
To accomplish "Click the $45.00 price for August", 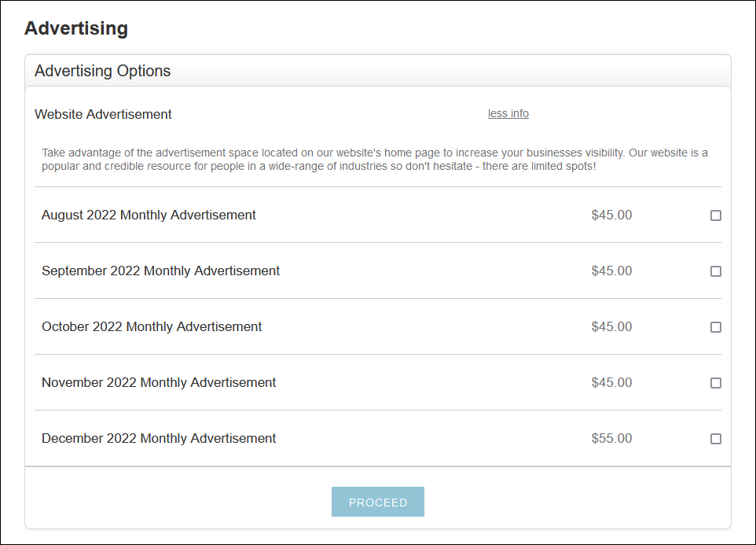I will coord(611,215).
